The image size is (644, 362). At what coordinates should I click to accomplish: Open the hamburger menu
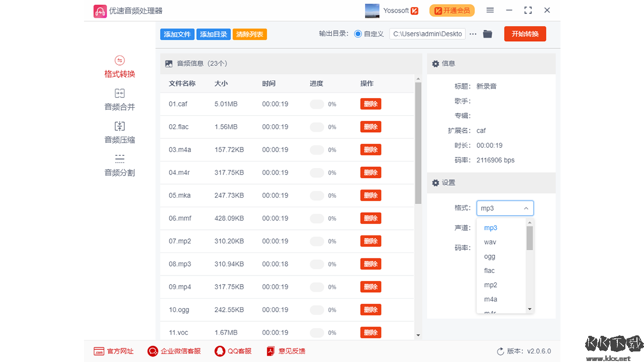click(x=490, y=10)
